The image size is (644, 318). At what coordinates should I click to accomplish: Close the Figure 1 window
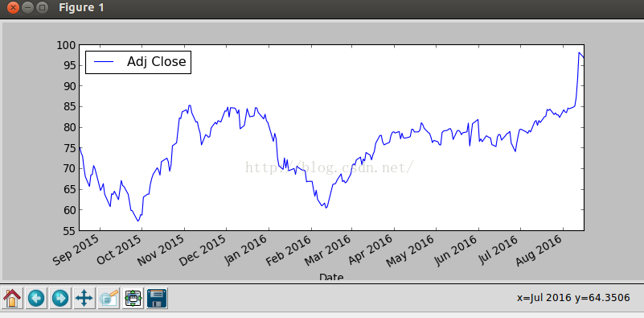[x=13, y=7]
